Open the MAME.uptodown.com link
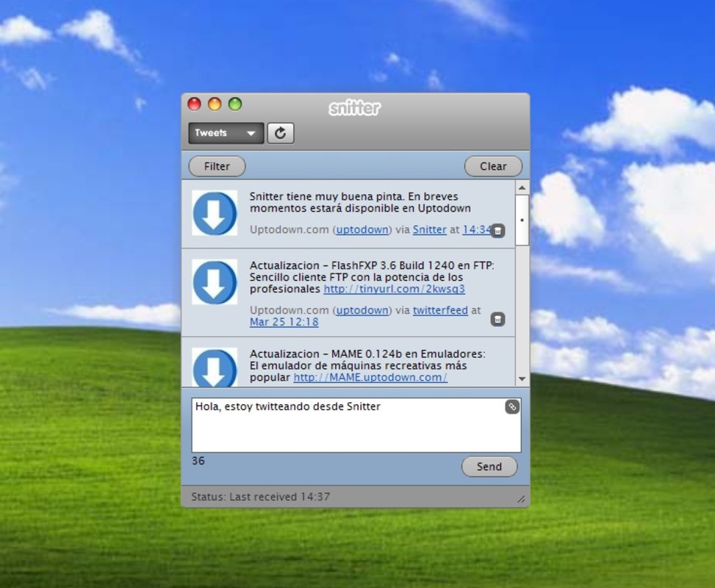Screen dimensions: 715x588 point(370,377)
